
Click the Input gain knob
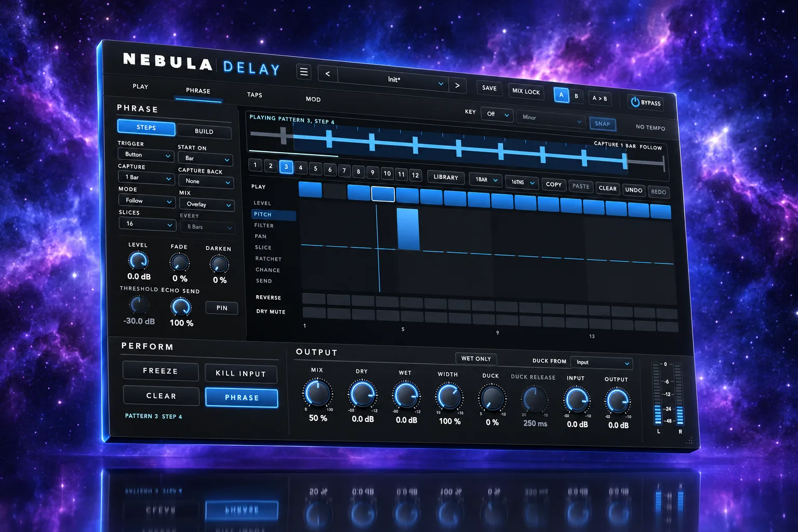(577, 401)
